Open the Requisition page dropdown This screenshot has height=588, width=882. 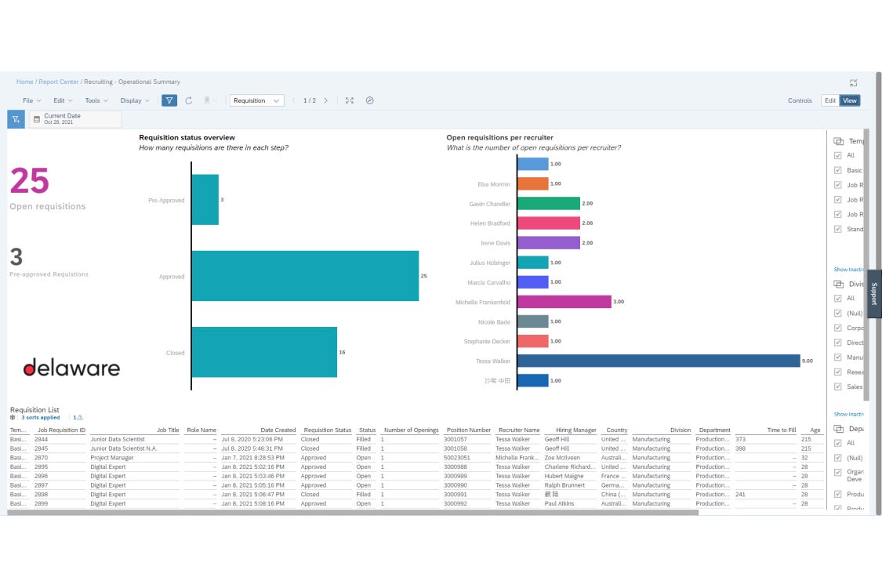[x=256, y=100]
